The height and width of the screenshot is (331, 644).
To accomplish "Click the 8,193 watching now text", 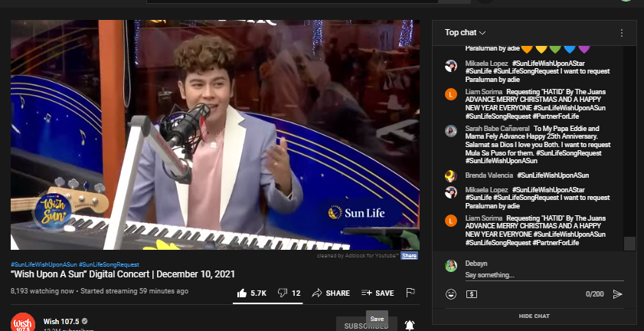I will pos(42,291).
